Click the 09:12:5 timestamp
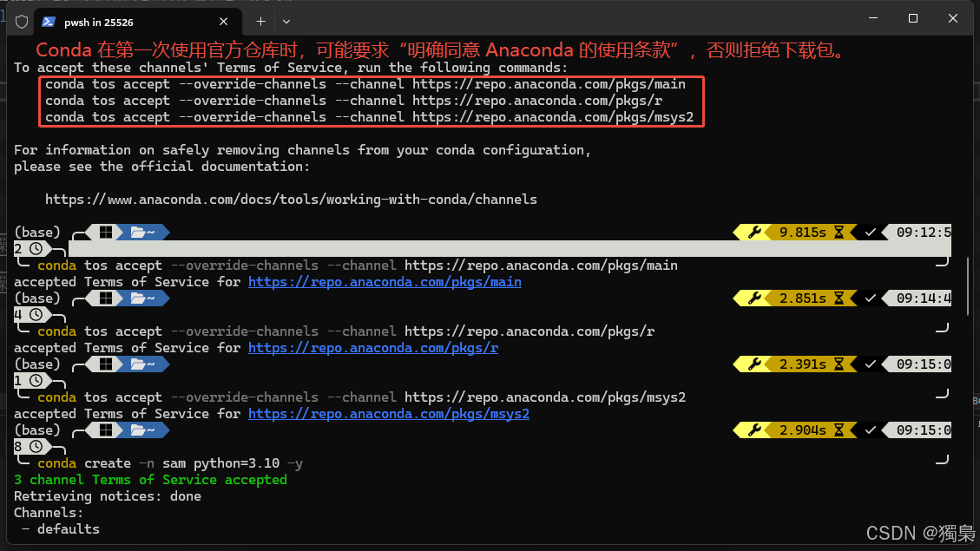The width and height of the screenshot is (980, 551). click(924, 233)
